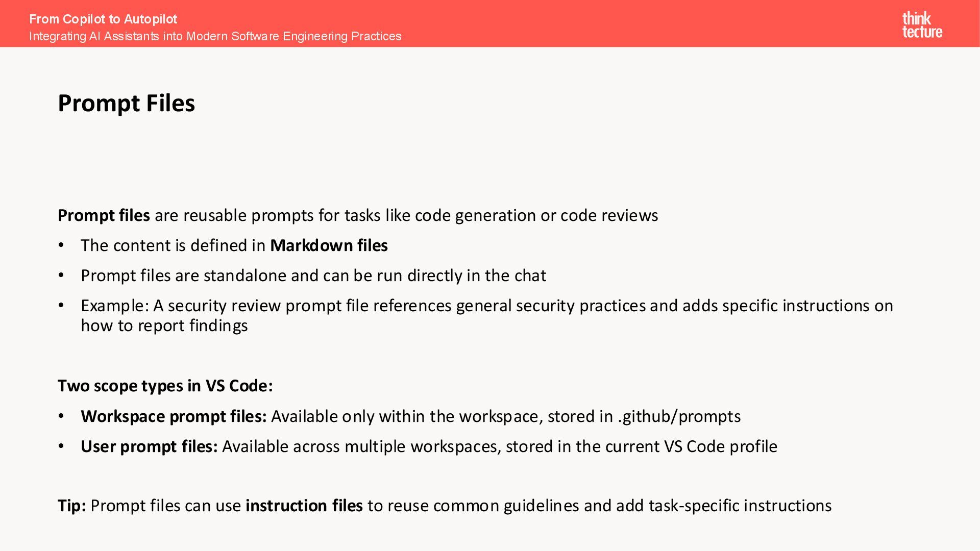Screen dimensions: 980x551
Task: Click the bold 'User prompt files:' label
Action: pos(149,446)
